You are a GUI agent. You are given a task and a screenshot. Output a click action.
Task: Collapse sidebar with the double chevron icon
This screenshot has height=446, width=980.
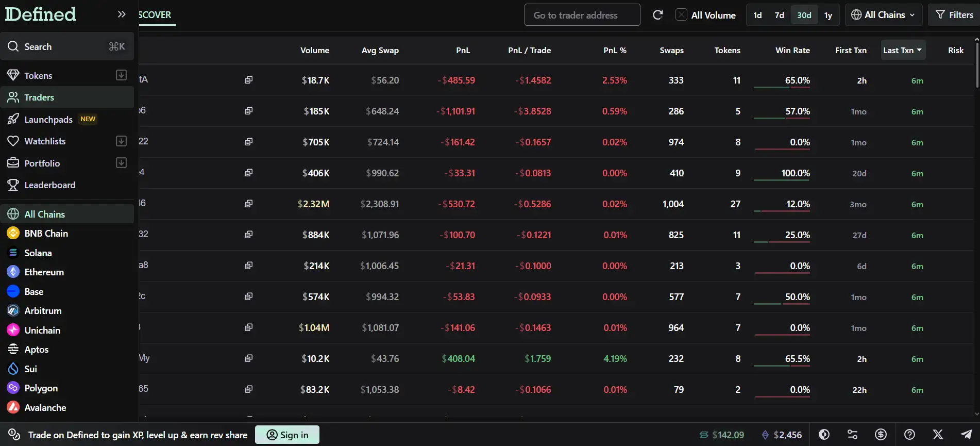(122, 14)
